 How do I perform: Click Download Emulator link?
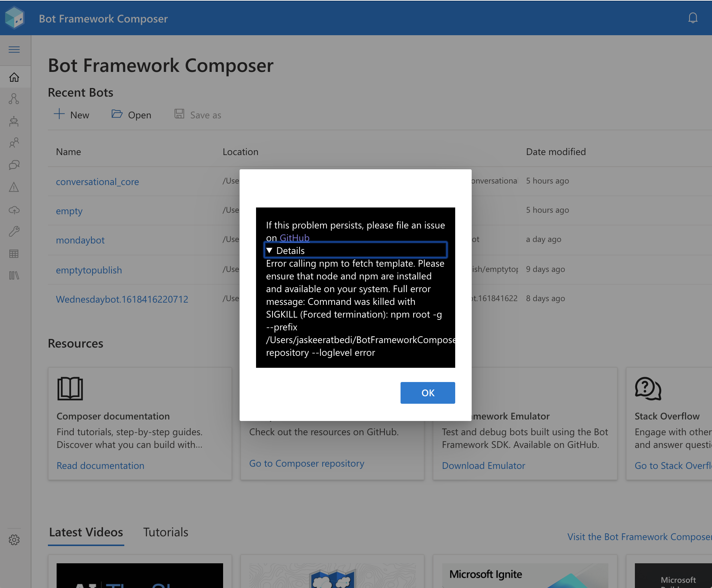(x=484, y=466)
